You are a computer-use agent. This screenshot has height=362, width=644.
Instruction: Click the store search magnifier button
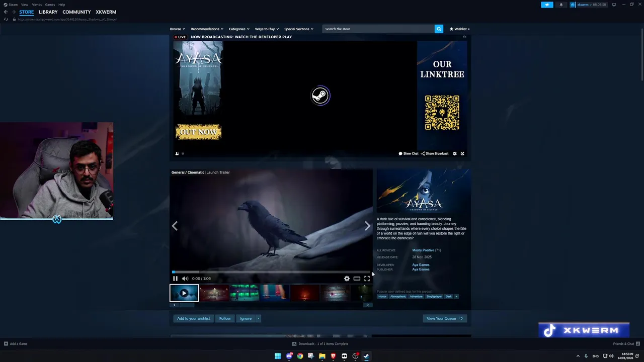pyautogui.click(x=439, y=29)
